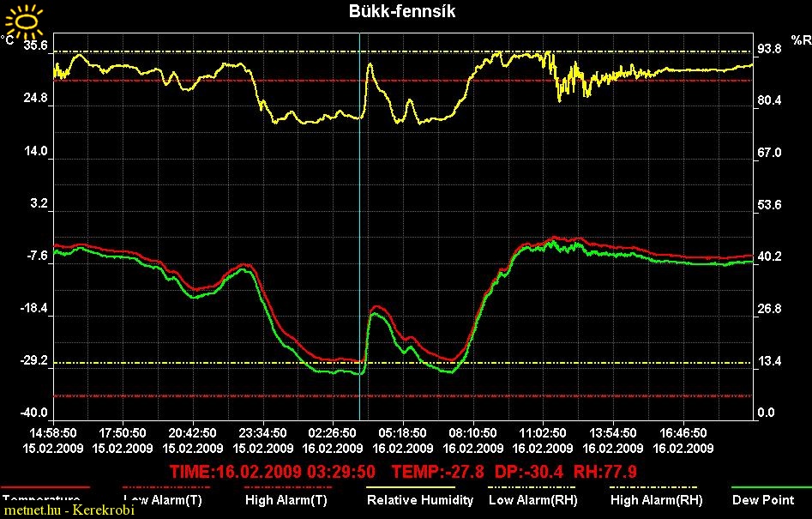Toggle the Low Alarm(RH) legend entry

[x=532, y=499]
